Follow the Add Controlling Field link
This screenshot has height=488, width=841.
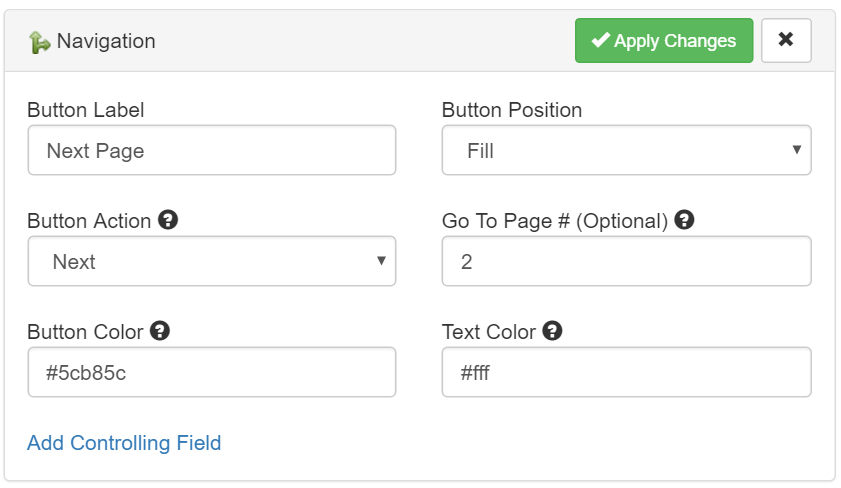click(x=124, y=443)
